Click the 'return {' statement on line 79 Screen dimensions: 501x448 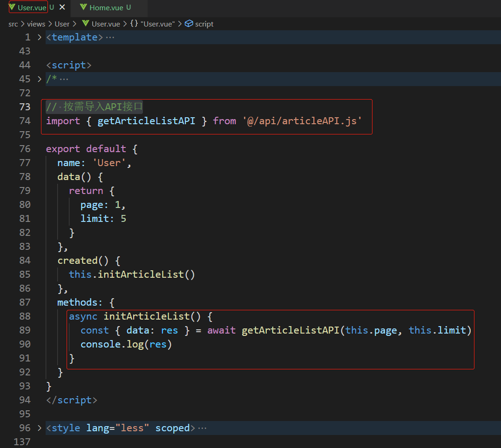click(92, 191)
